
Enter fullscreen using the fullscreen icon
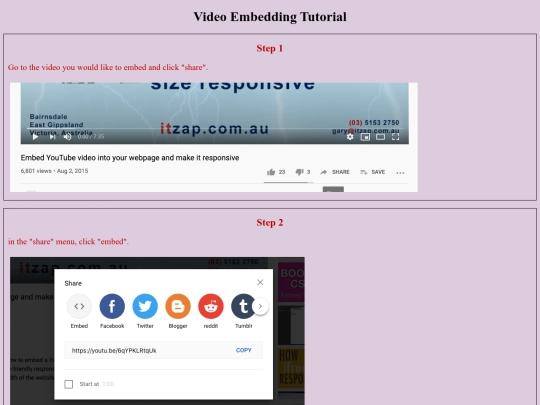396,137
